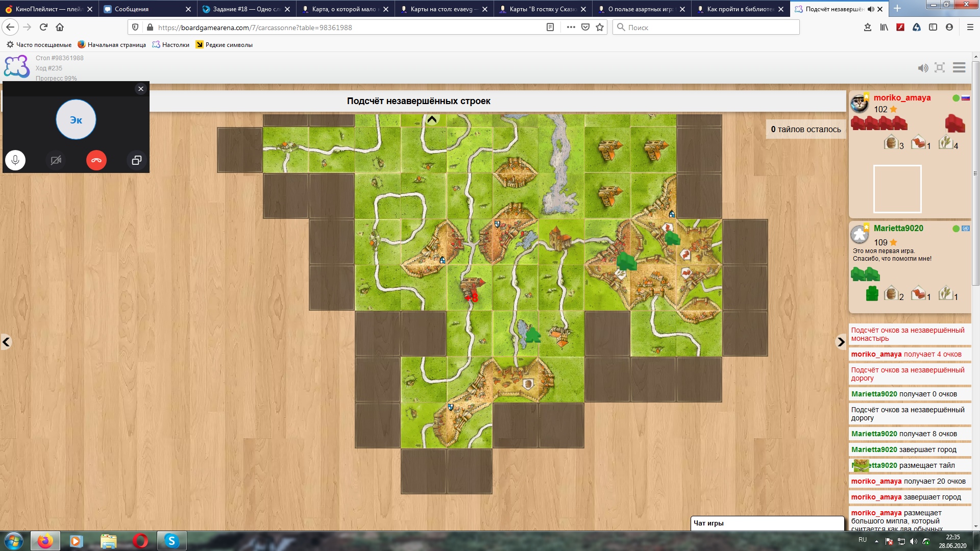Mute the active tab audio icon
Viewport: 980px width, 551px height.
pyautogui.click(x=871, y=9)
